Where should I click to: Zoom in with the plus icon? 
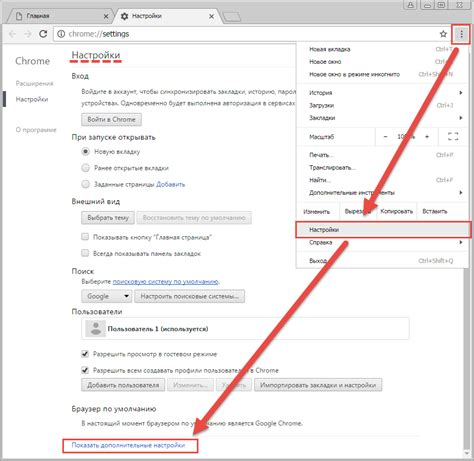point(427,137)
